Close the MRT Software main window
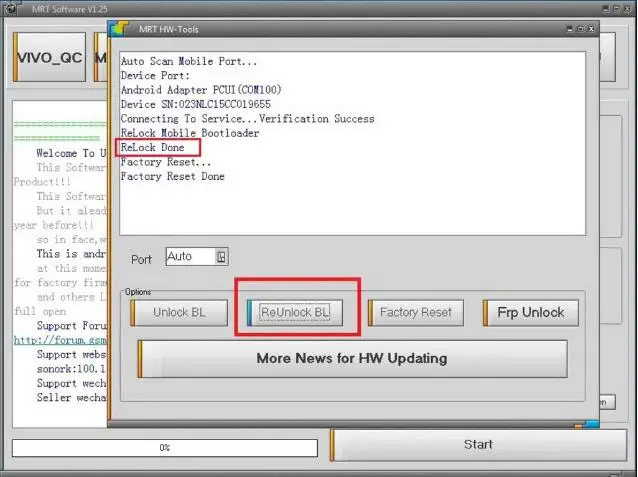 pyautogui.click(x=627, y=8)
